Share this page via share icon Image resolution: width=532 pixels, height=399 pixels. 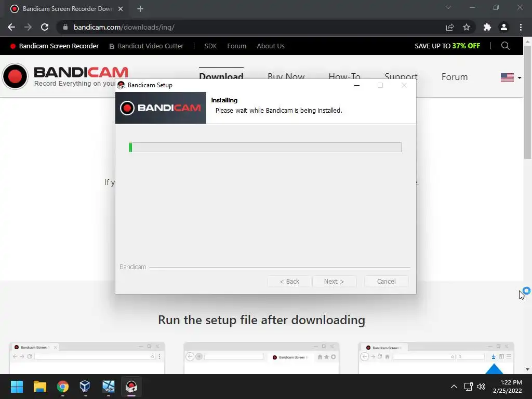coord(450,27)
